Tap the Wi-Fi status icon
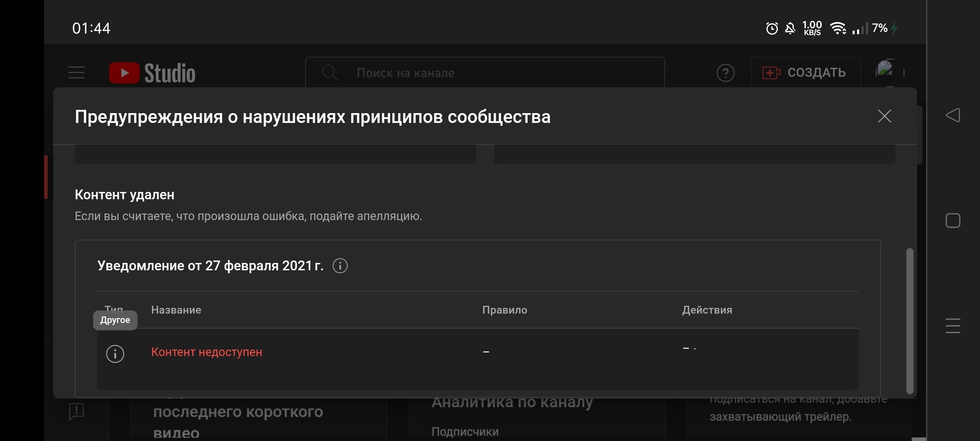This screenshot has width=980, height=441. (x=838, y=28)
